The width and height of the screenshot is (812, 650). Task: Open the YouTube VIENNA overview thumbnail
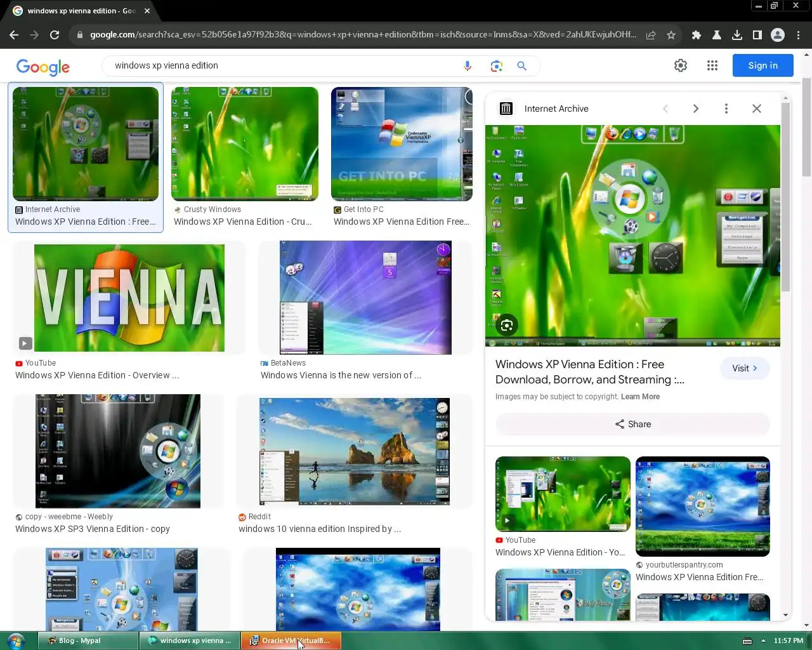[x=129, y=298]
